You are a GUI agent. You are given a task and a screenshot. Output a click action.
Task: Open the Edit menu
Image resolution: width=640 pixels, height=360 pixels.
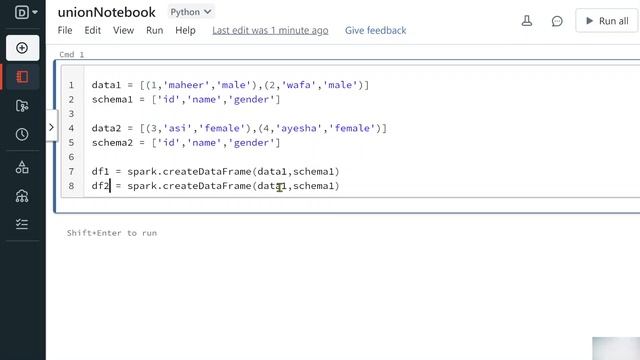click(93, 31)
